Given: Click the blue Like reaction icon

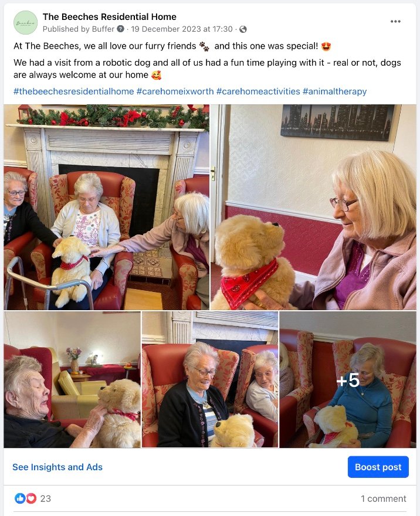Looking at the screenshot, I should [20, 498].
